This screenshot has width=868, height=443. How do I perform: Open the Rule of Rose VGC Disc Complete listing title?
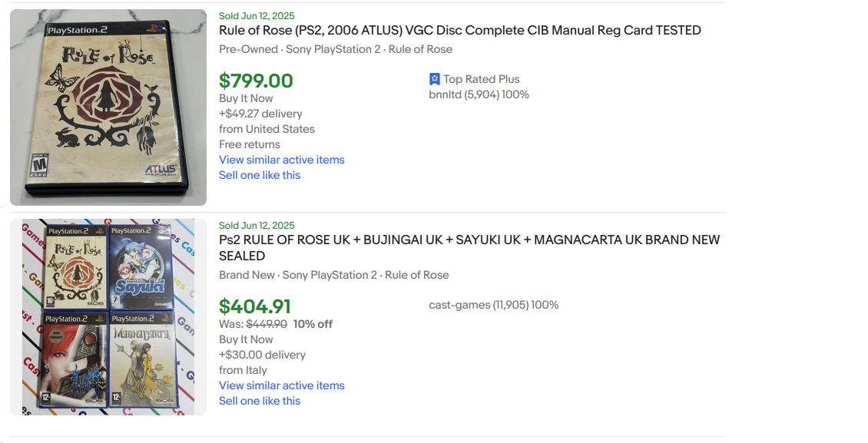(459, 31)
